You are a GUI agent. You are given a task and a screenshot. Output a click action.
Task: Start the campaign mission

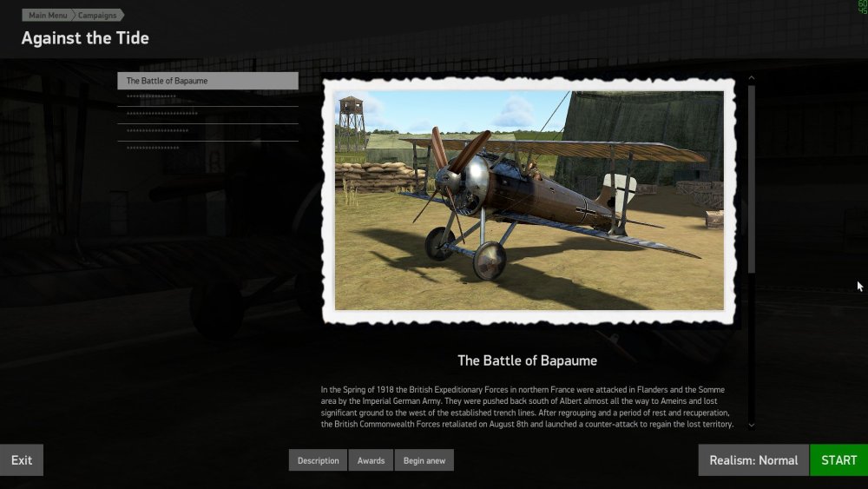coord(838,460)
